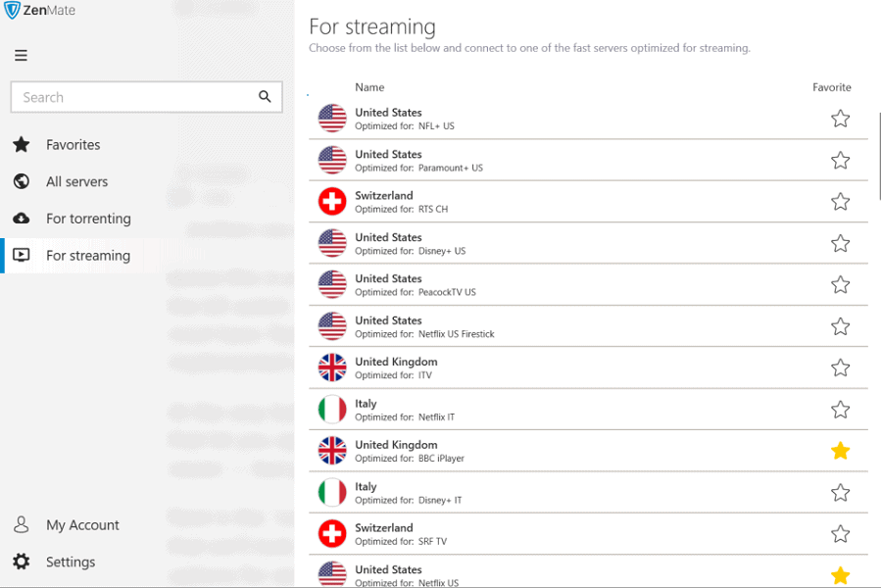This screenshot has height=588, width=881.
Task: Click the US flag for Disney+ US
Action: (332, 243)
